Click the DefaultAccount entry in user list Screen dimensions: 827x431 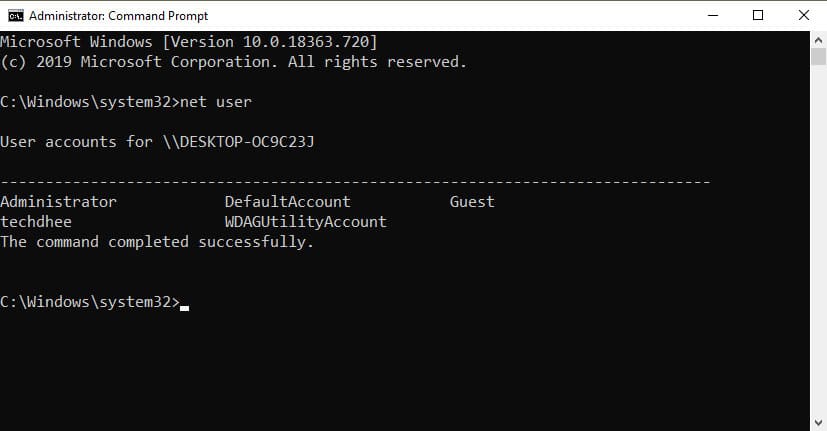287,201
